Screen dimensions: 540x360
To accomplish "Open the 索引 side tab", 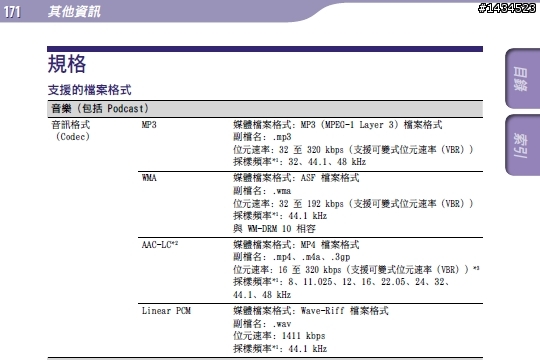I will coord(522,145).
